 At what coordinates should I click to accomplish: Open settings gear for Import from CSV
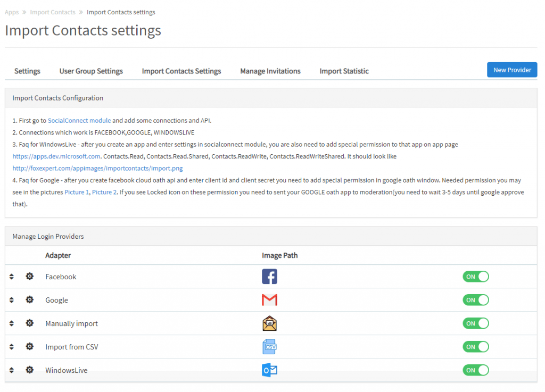[x=30, y=346]
